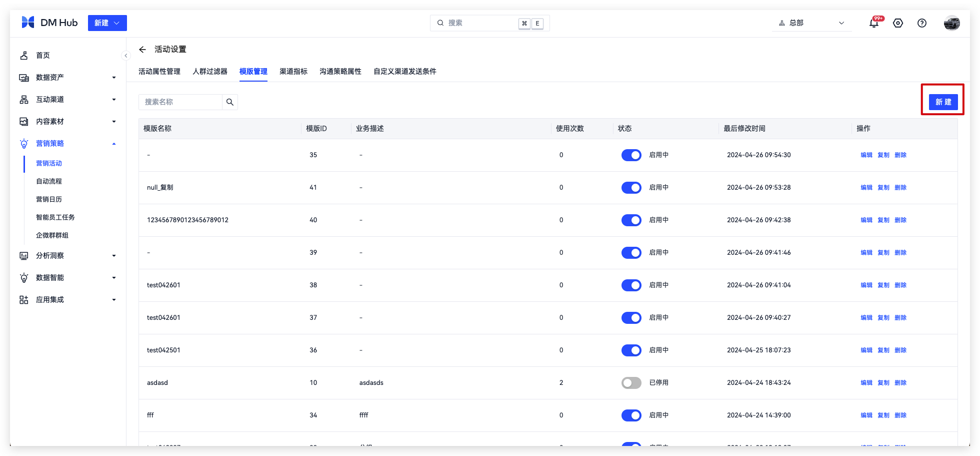This screenshot has width=980, height=456.
Task: Click 复制 for null_复制 template
Action: (x=883, y=188)
